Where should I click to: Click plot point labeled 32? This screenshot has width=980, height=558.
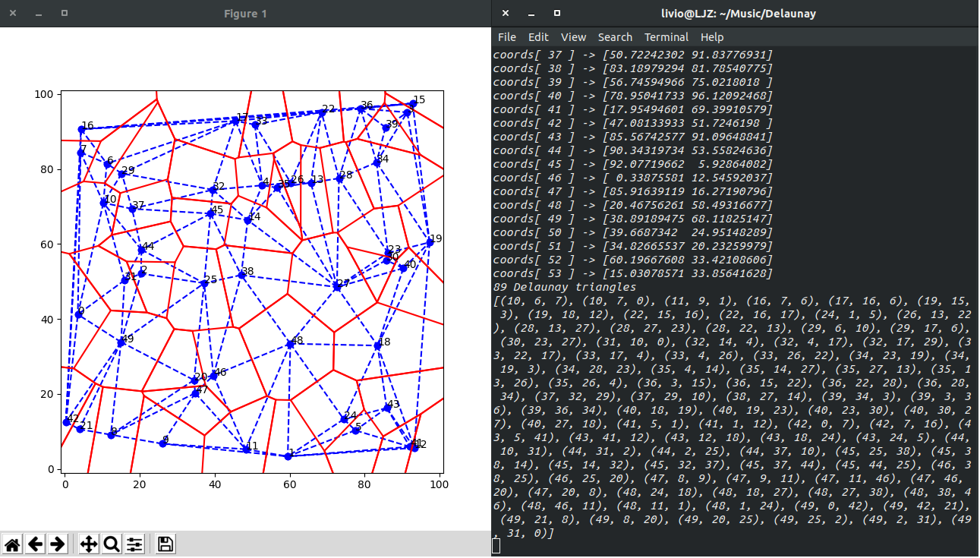click(213, 190)
